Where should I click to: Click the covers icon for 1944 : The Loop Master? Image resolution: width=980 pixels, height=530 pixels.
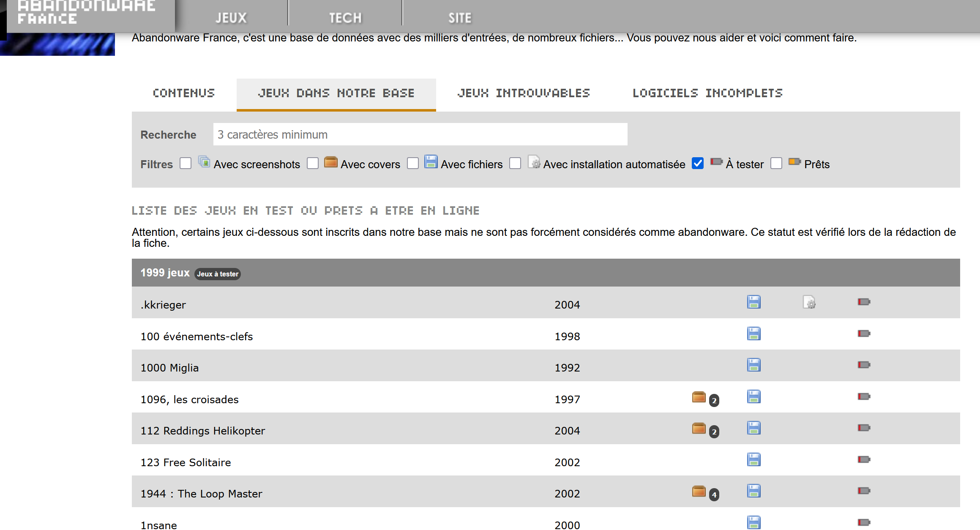pyautogui.click(x=699, y=491)
